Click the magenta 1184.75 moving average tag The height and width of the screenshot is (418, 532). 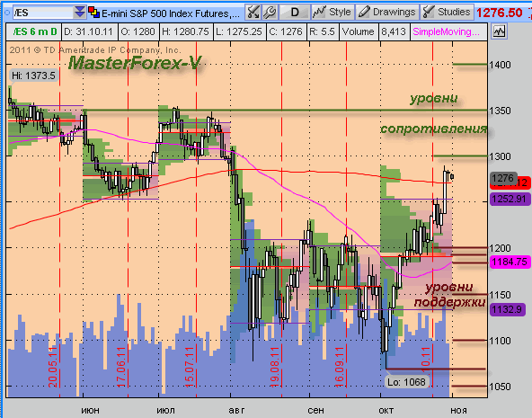(x=510, y=262)
